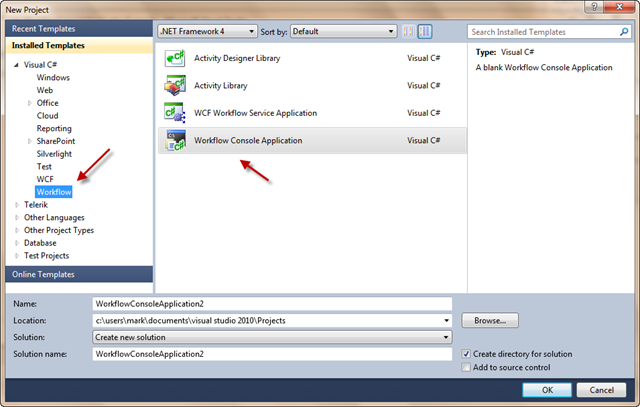
Task: Expand the Telerik tree node
Action: (17, 205)
